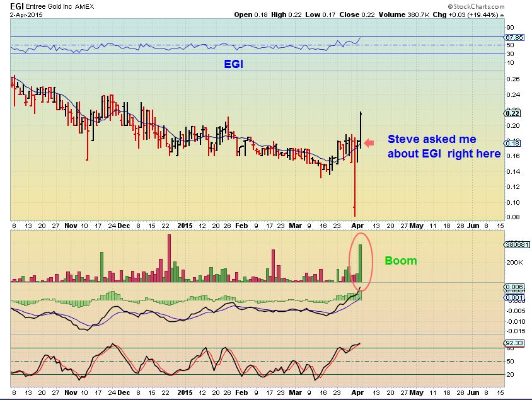Click '2015' on the date axis under the price chart
The height and width of the screenshot is (400, 532).
tap(185, 226)
